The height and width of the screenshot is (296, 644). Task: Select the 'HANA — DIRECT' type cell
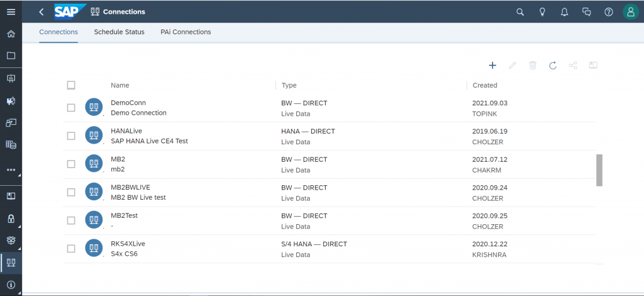pos(308,131)
